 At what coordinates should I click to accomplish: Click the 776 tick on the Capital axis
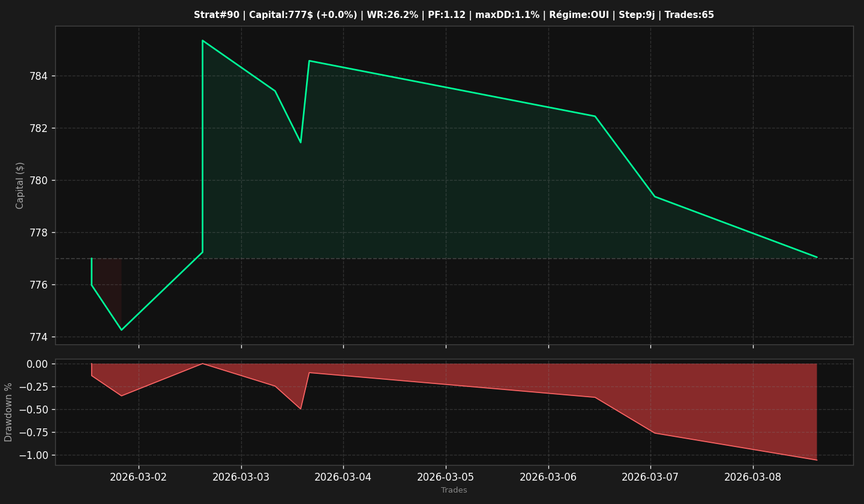pos(38,285)
